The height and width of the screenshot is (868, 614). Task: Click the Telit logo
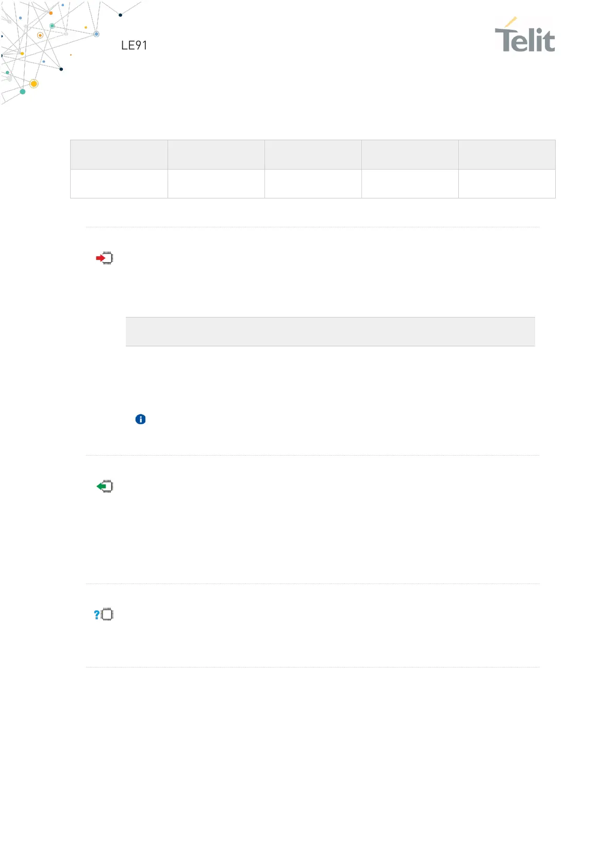point(525,35)
